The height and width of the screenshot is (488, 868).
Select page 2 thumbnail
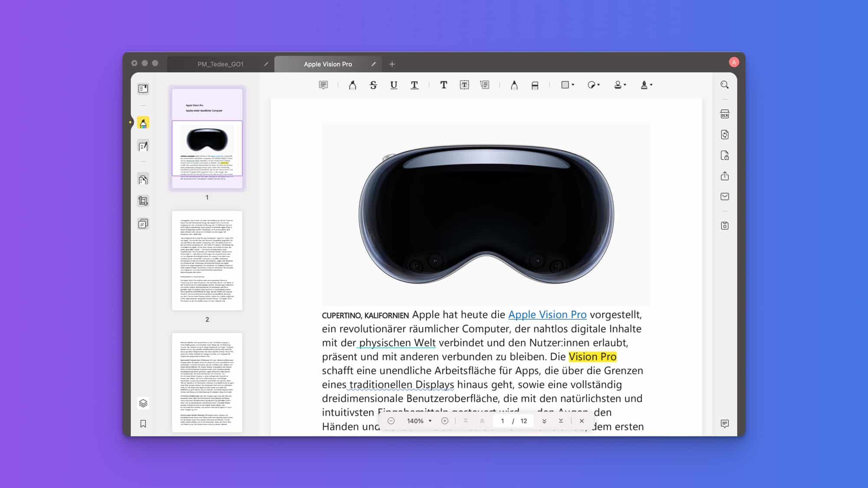point(207,260)
